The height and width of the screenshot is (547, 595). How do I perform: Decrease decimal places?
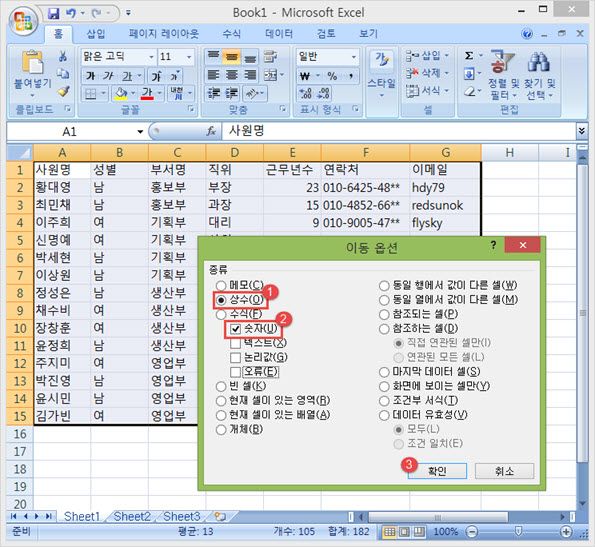pos(323,93)
